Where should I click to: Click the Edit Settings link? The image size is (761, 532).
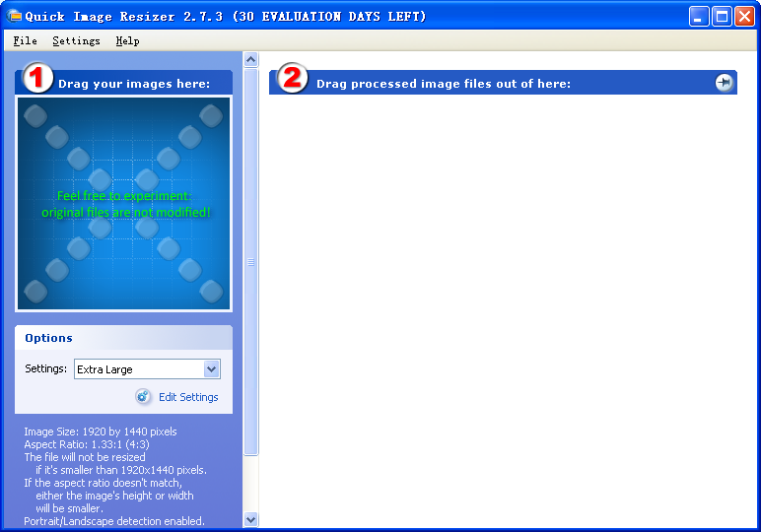188,397
